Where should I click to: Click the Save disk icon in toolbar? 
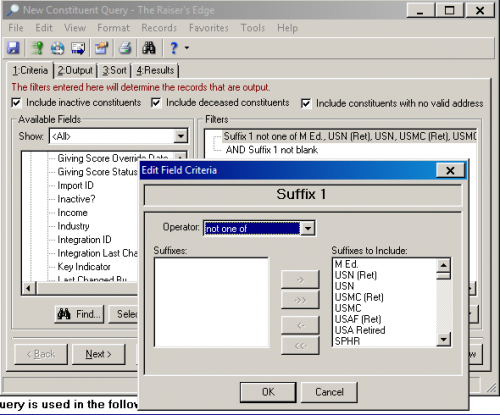click(13, 48)
